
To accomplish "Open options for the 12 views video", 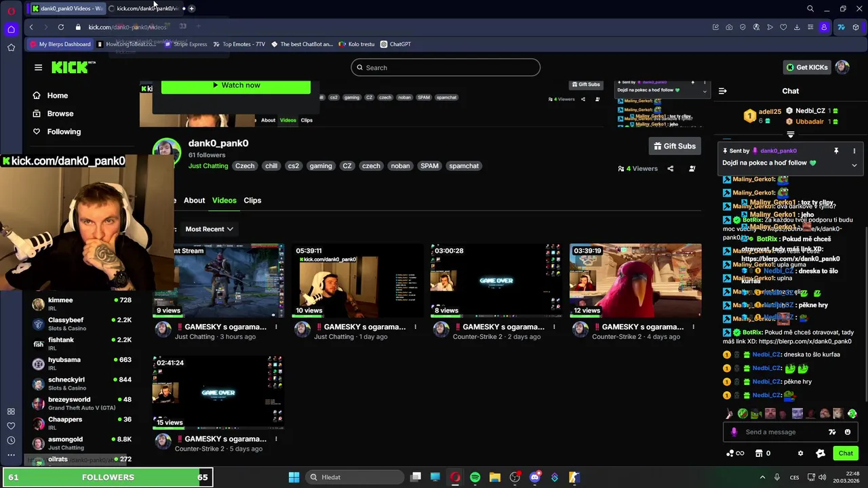I will click(693, 327).
